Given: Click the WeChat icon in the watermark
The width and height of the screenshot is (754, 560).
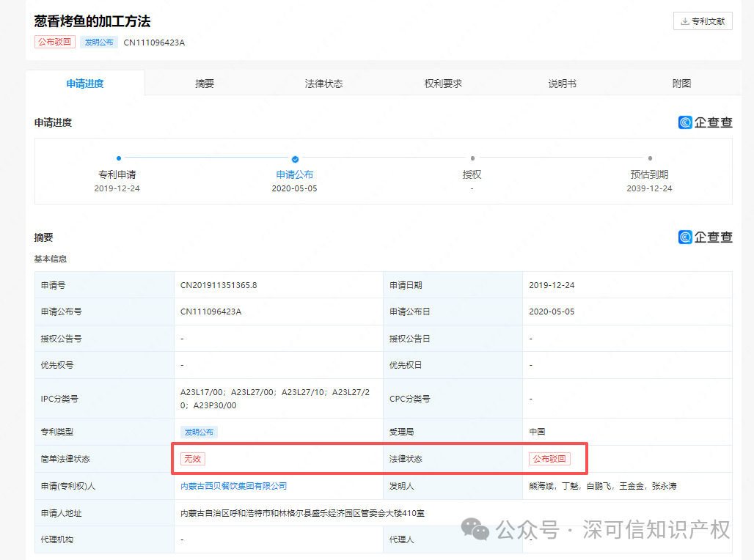Looking at the screenshot, I should point(478,529).
